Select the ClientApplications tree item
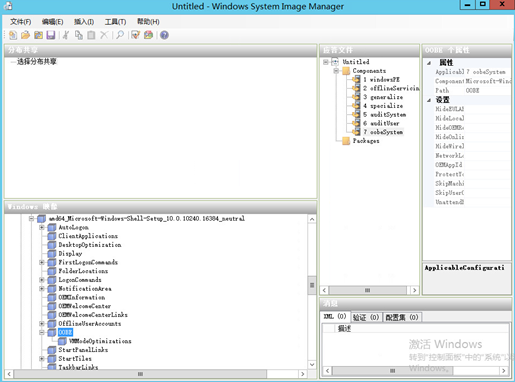This screenshot has width=515, height=382. coord(88,236)
